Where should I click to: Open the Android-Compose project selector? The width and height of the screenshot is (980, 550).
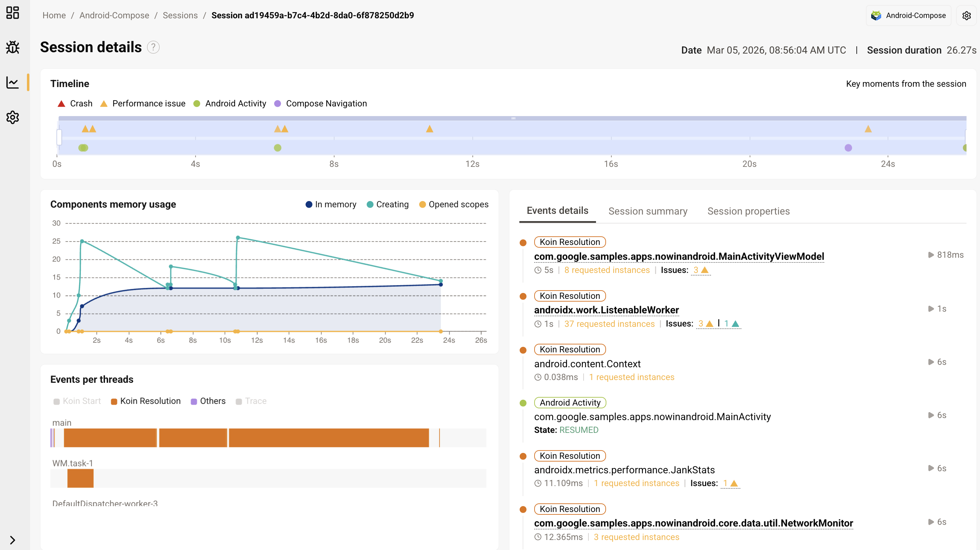point(908,16)
